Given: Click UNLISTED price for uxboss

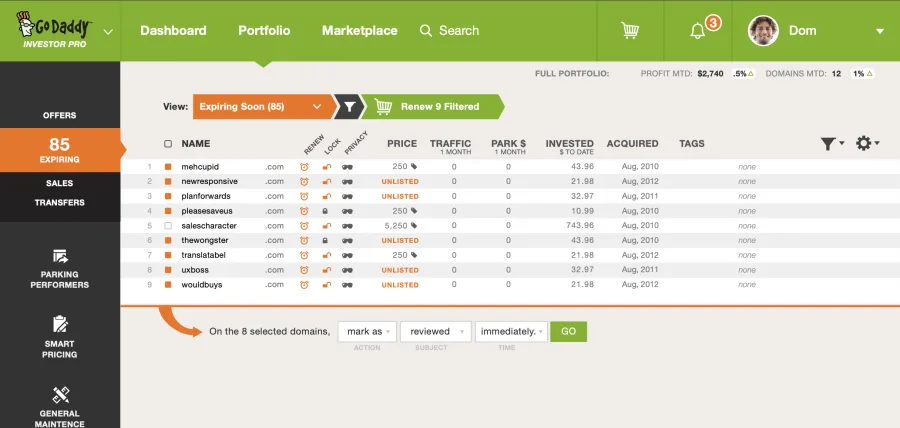Looking at the screenshot, I should (x=400, y=270).
